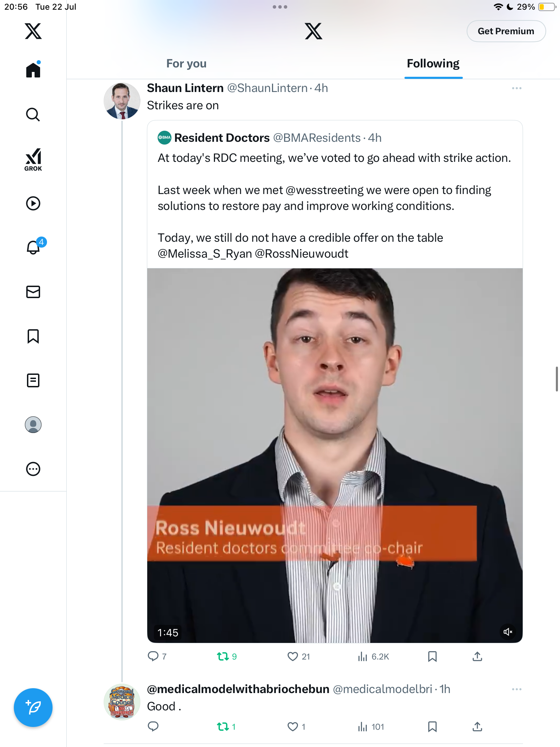The image size is (560, 747).
Task: Tap the compose new post button
Action: (33, 708)
